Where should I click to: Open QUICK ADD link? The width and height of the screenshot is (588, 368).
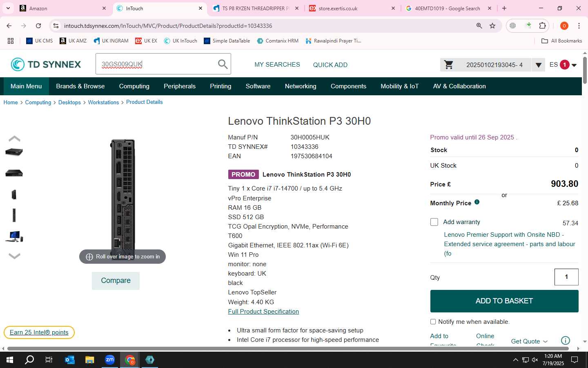click(330, 65)
